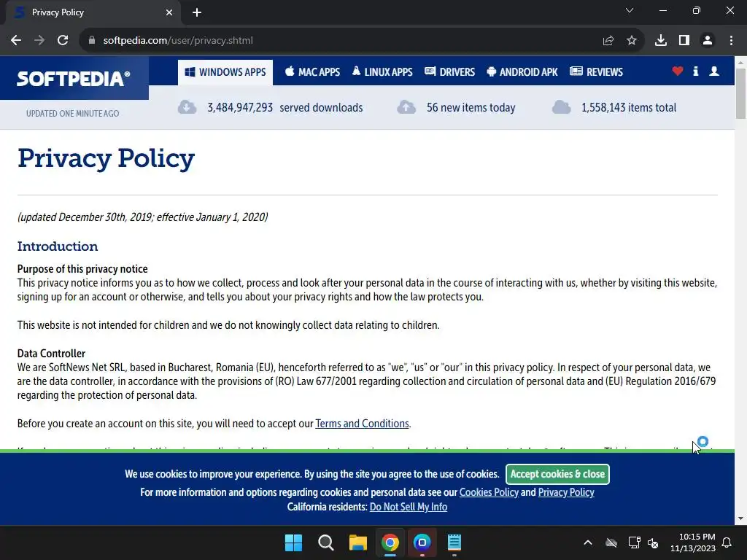Close the Privacy Policy tab

click(x=169, y=12)
